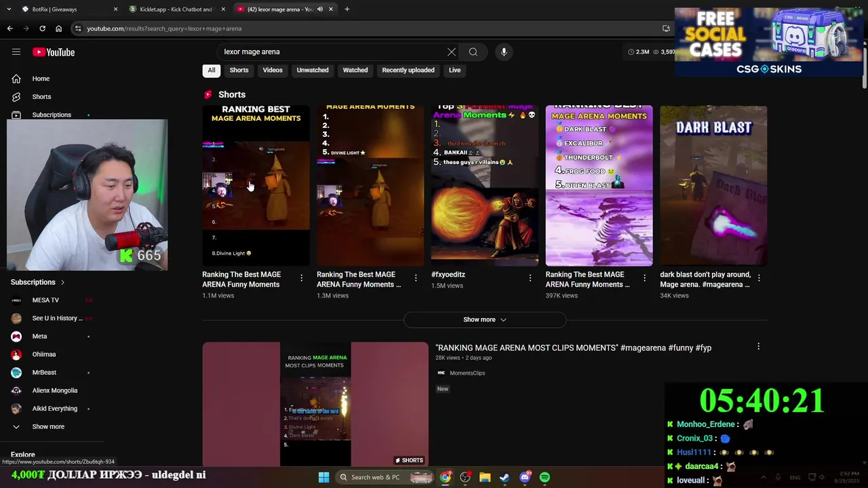Viewport: 868px width, 488px height.
Task: Open the short thumbnail with 1.1M views
Action: click(256, 185)
